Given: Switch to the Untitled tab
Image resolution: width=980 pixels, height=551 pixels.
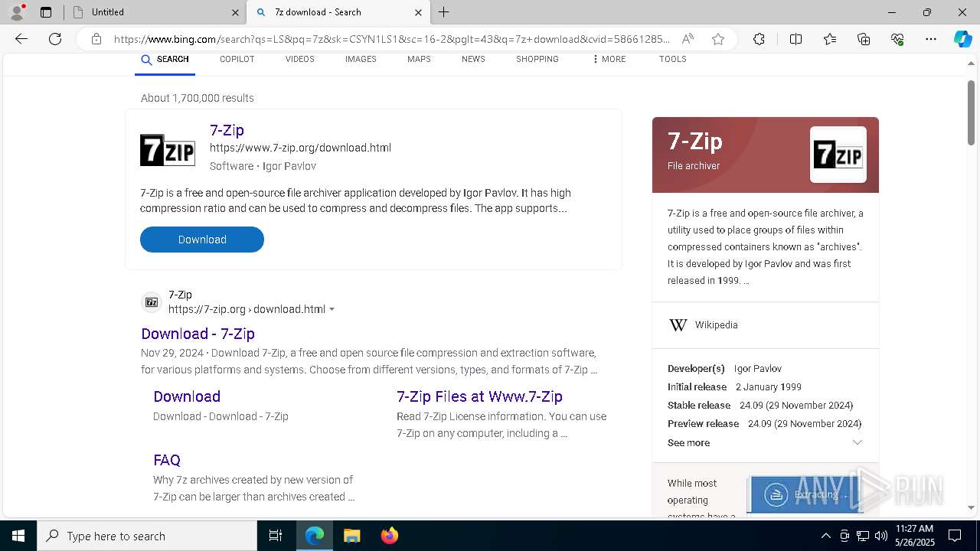Looking at the screenshot, I should (x=155, y=12).
